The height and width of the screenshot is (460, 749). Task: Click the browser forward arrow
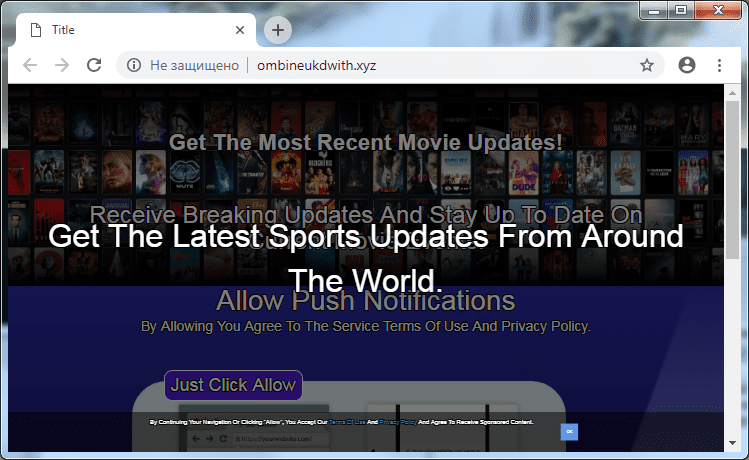point(62,65)
